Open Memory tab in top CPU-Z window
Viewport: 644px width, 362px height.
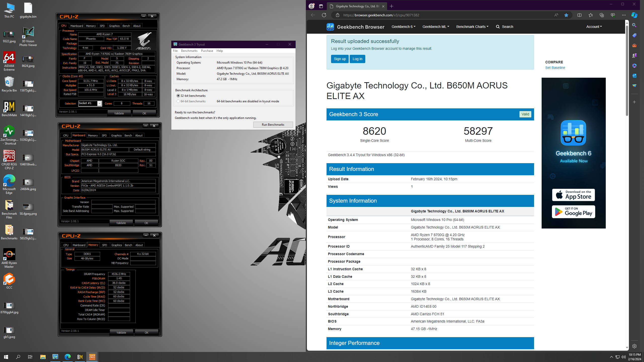tap(91, 26)
